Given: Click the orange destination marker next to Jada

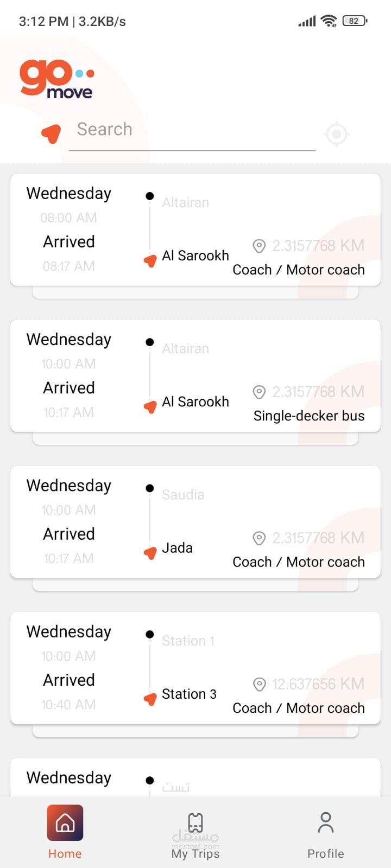Looking at the screenshot, I should coord(150,553).
